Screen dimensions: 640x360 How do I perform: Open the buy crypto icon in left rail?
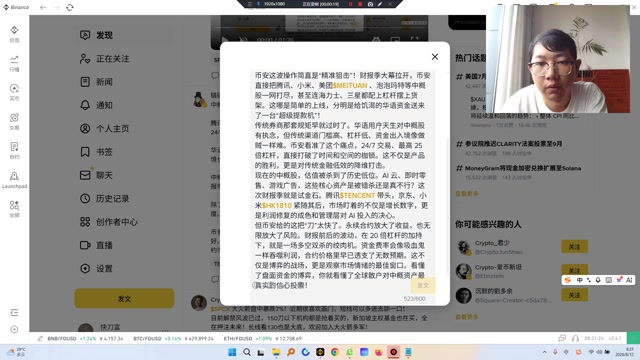pyautogui.click(x=14, y=92)
